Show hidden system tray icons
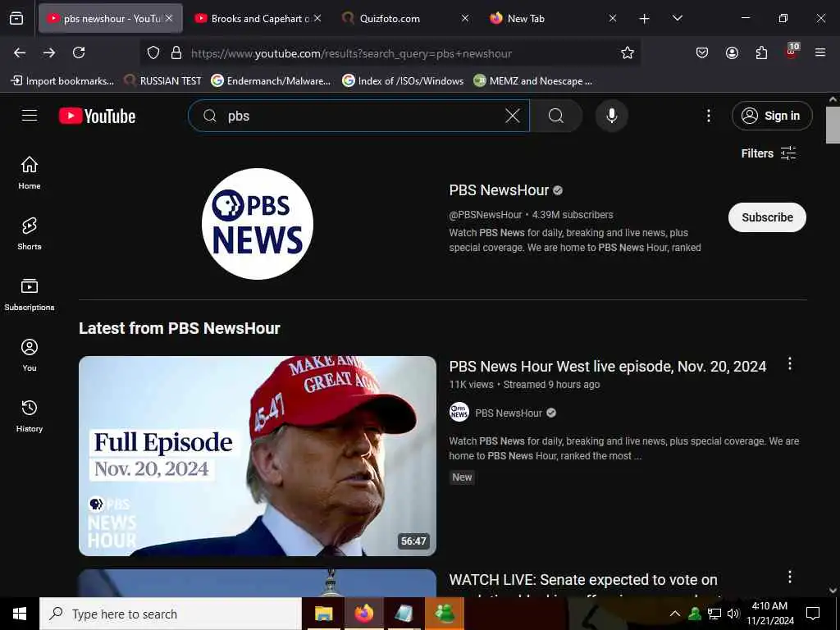The image size is (840, 630). 675,614
